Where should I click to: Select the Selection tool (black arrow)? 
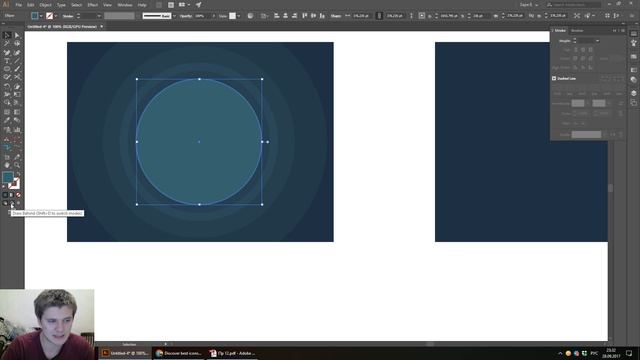[x=7, y=36]
